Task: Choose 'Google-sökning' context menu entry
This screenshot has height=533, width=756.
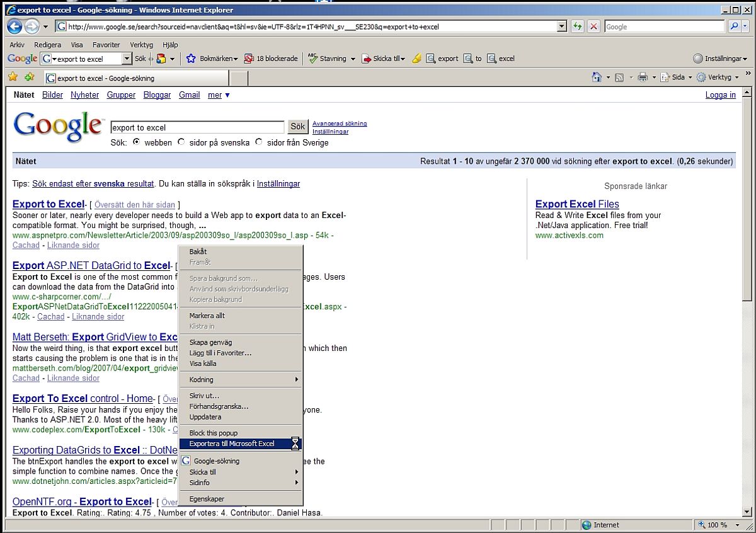Action: coord(240,461)
